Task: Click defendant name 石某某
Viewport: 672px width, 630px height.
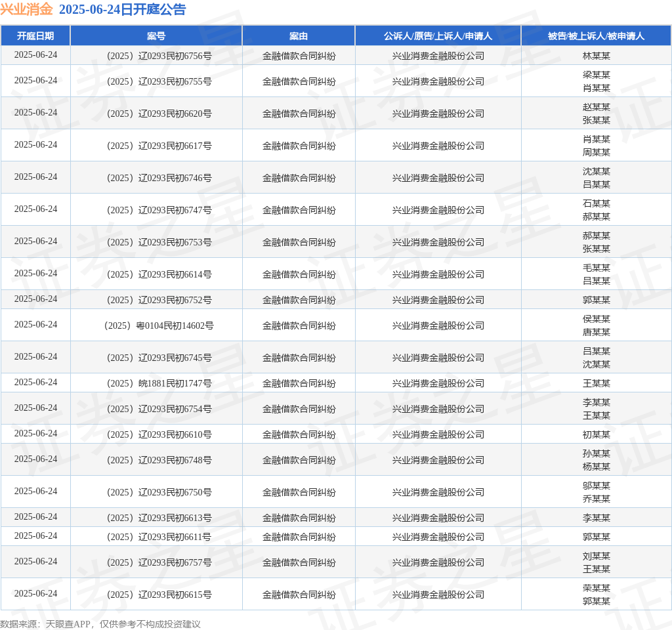Action: point(596,203)
